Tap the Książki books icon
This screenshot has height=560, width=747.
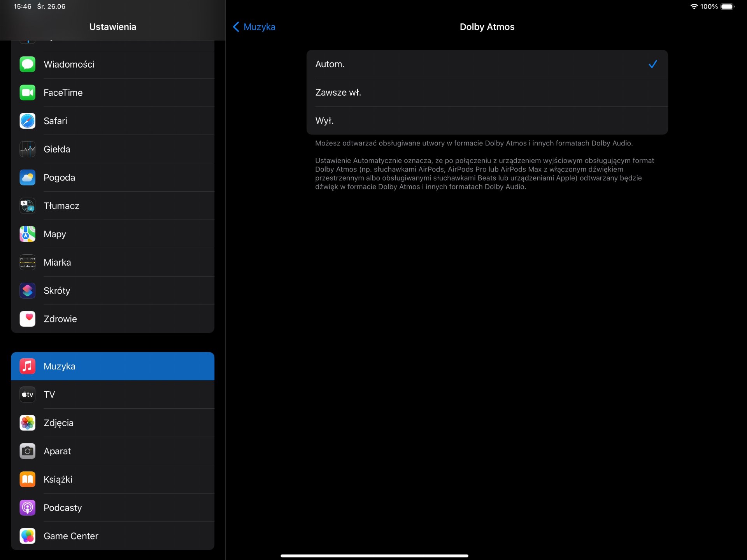pyautogui.click(x=28, y=479)
